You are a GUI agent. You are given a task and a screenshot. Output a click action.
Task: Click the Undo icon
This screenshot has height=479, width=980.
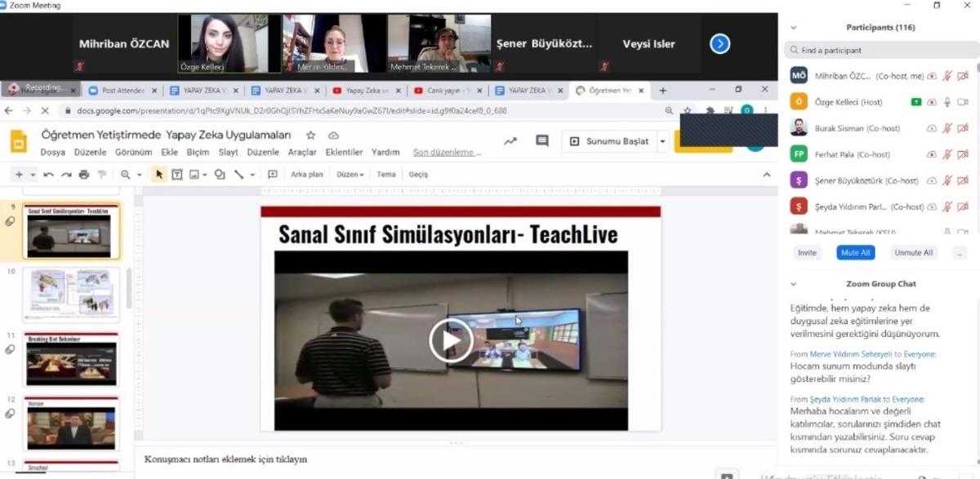[x=49, y=174]
